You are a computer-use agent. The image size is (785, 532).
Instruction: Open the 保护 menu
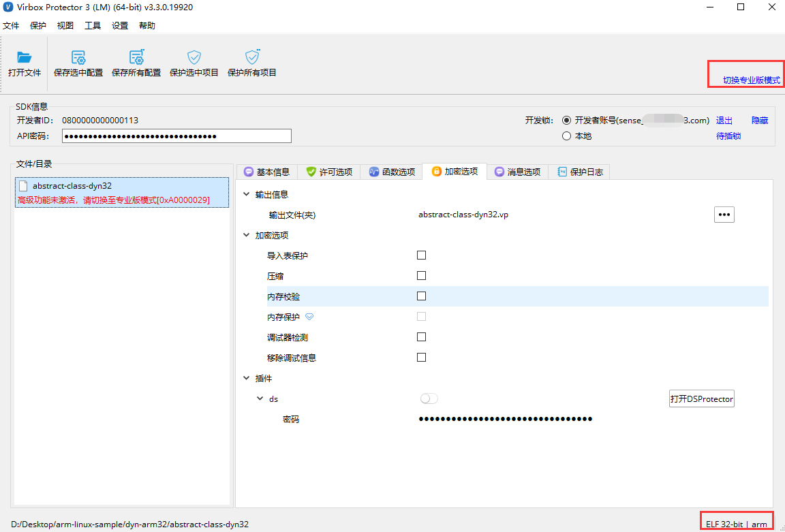click(x=38, y=25)
